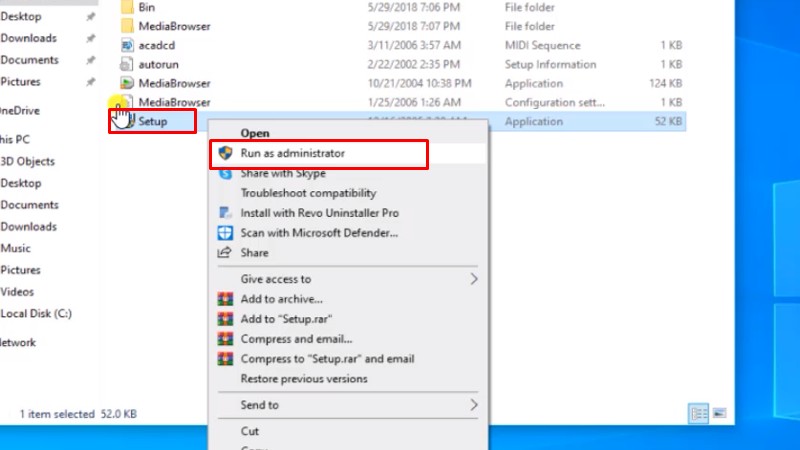The image size is (800, 450).
Task: Choose Restore previous versions
Action: tap(304, 379)
